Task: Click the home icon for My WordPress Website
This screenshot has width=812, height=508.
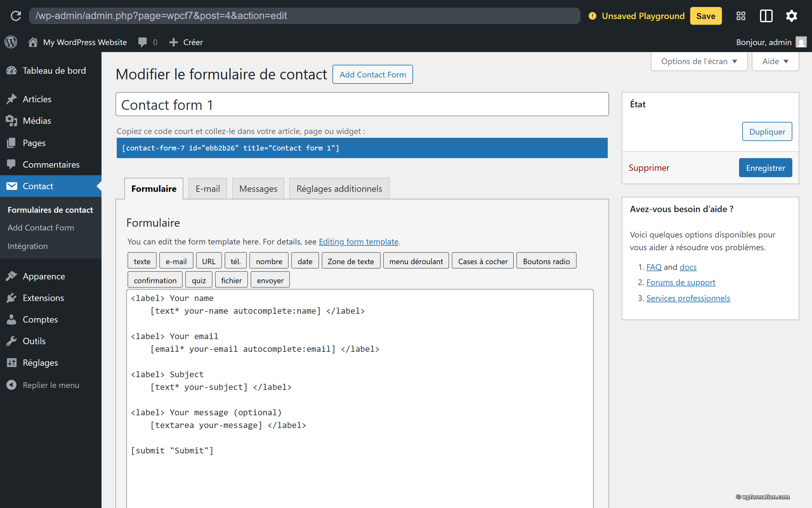Action: [33, 42]
